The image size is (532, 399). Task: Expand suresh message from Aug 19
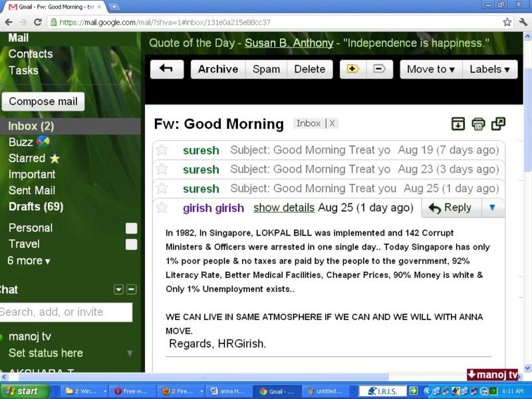pos(329,150)
